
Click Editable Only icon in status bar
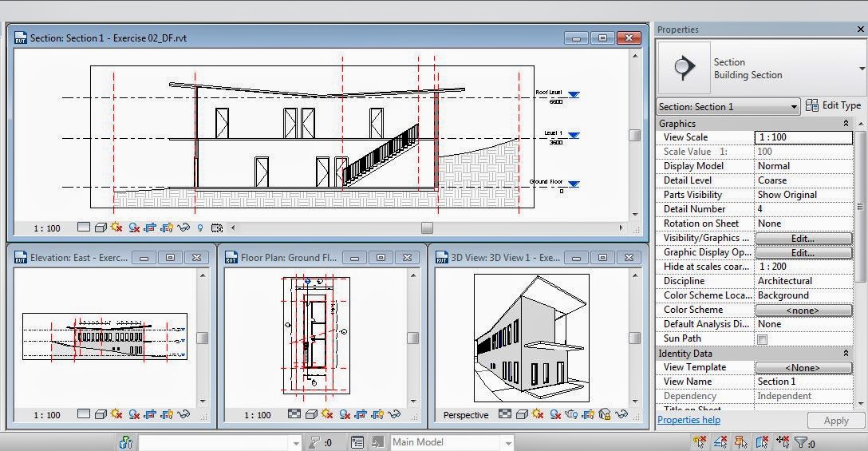(314, 442)
